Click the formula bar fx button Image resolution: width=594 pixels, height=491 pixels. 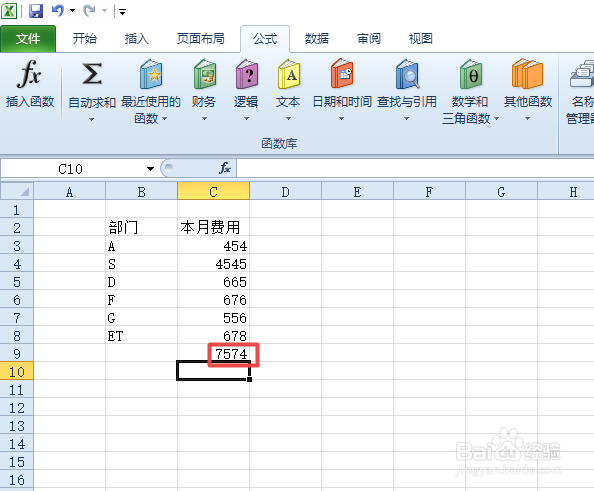(225, 167)
